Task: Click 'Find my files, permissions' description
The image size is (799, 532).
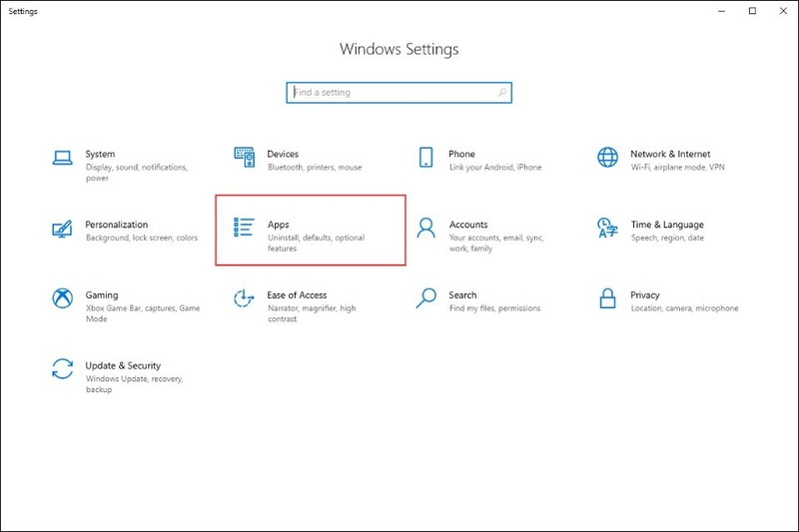Action: pos(494,308)
